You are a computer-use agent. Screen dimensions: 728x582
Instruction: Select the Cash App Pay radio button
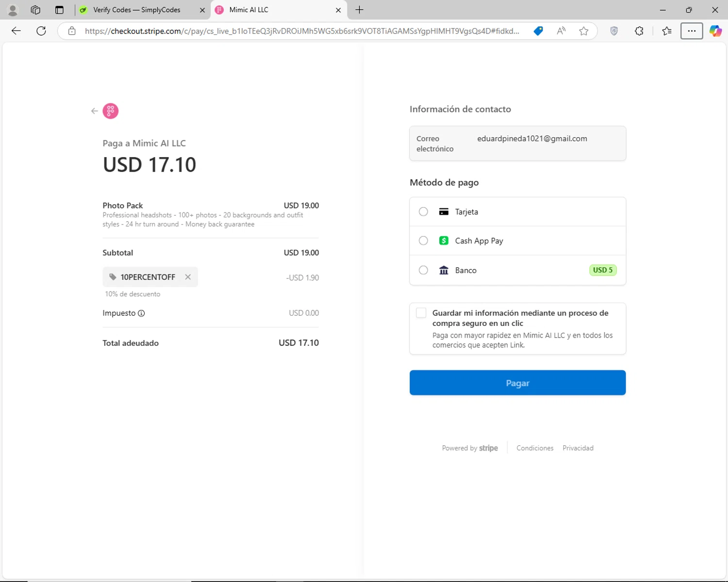423,241
